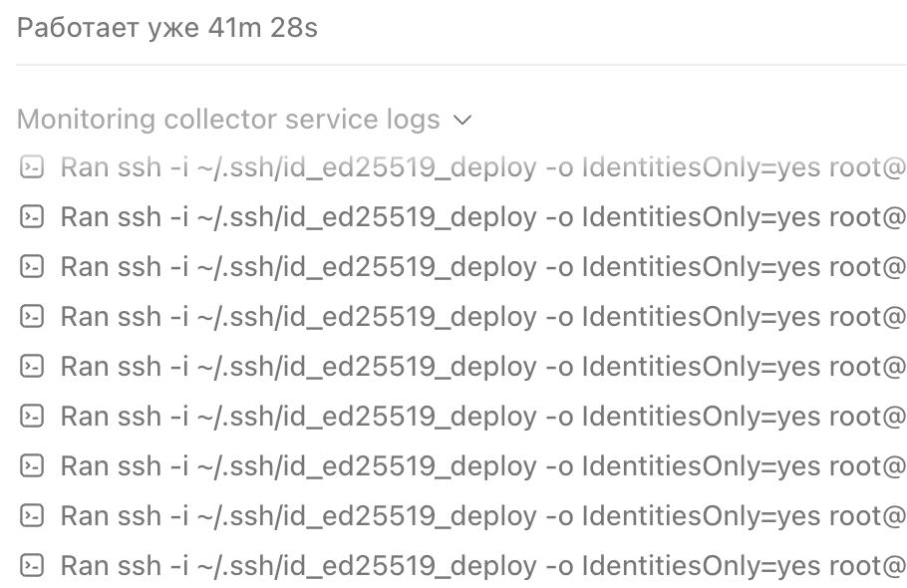Click the terminal icon of the sixth ssh command
The height and width of the screenshot is (588, 907).
pos(32,416)
